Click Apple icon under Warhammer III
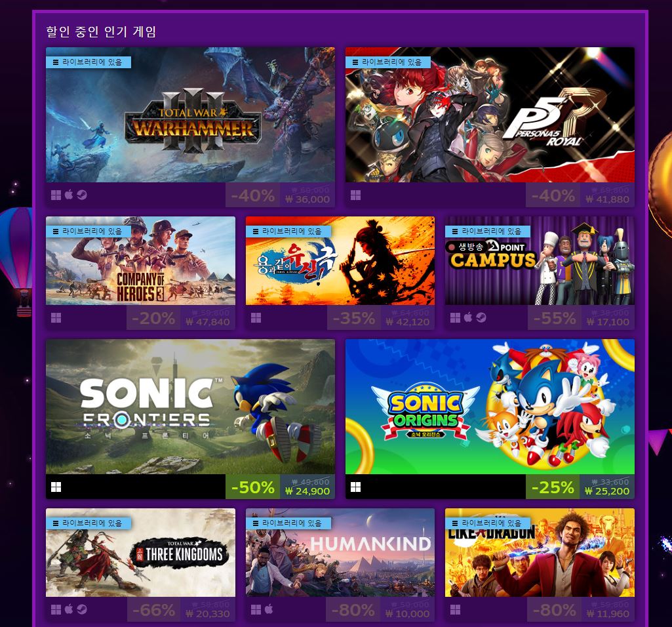The width and height of the screenshot is (672, 627). click(x=69, y=195)
